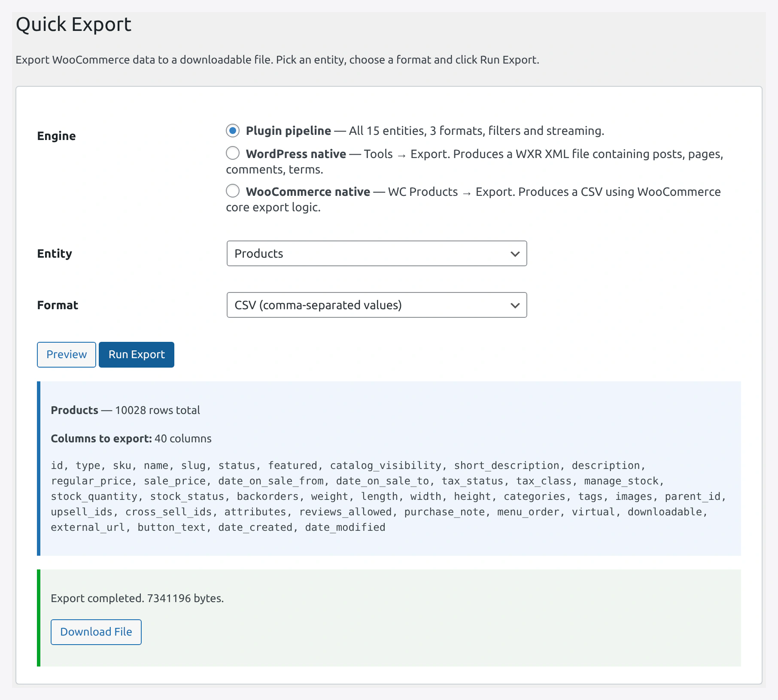This screenshot has width=778, height=700.
Task: Click the Entity field label
Action: coord(55,254)
